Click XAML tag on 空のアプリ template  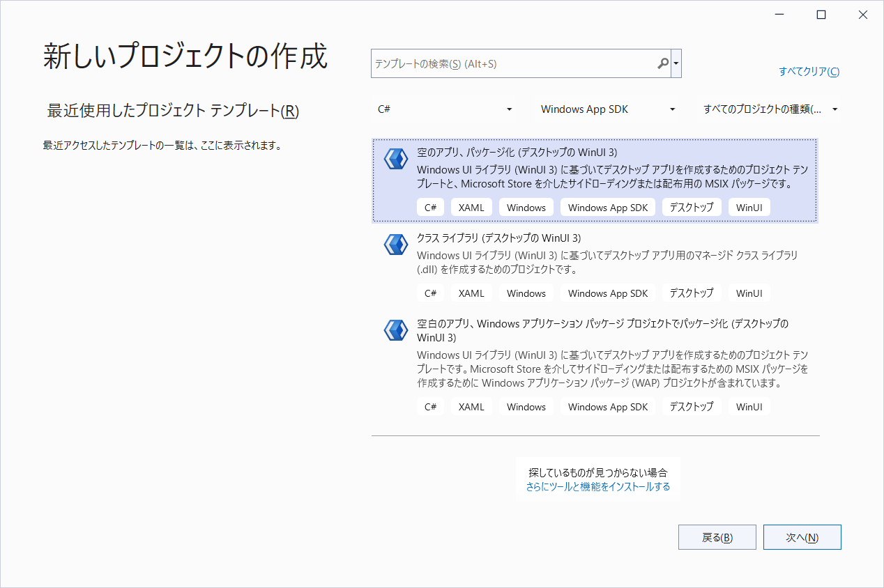click(x=471, y=208)
